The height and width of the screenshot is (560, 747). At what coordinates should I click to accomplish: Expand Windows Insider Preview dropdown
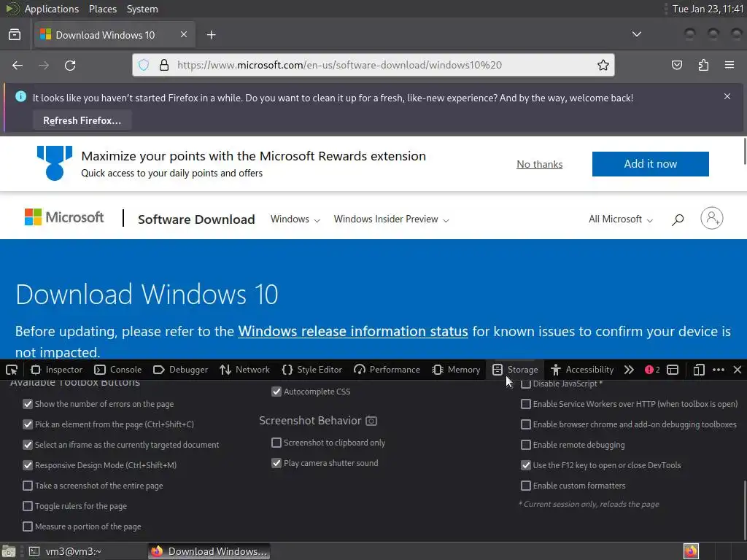point(391,219)
